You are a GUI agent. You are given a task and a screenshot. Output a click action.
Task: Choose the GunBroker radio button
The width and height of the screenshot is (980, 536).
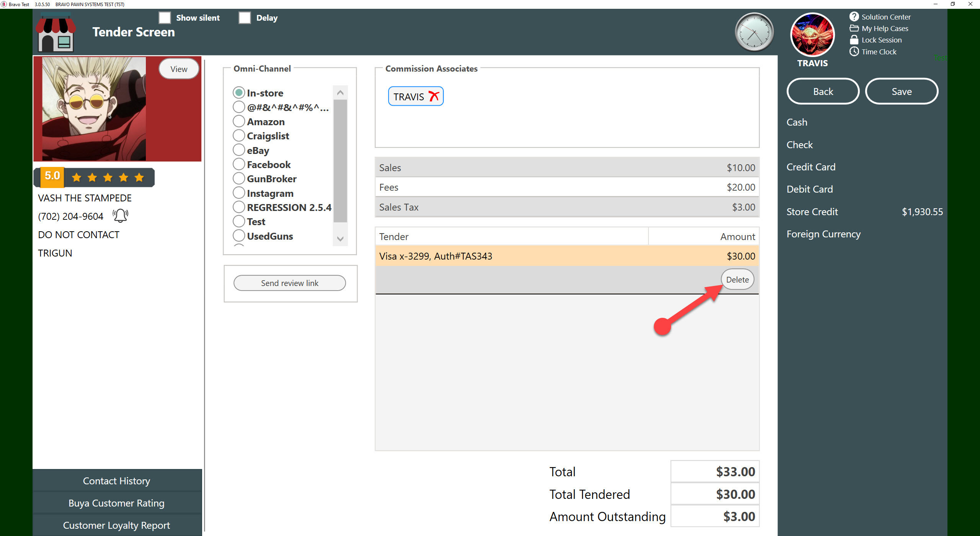(239, 178)
